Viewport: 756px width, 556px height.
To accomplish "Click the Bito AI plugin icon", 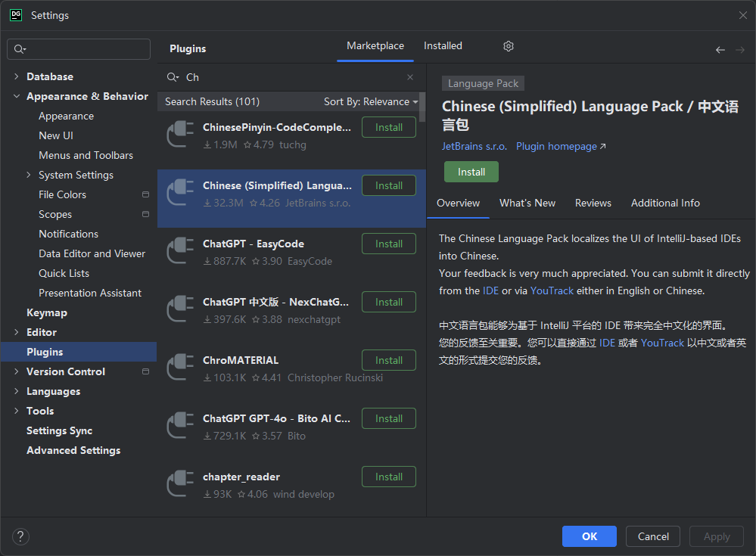I will (x=180, y=425).
